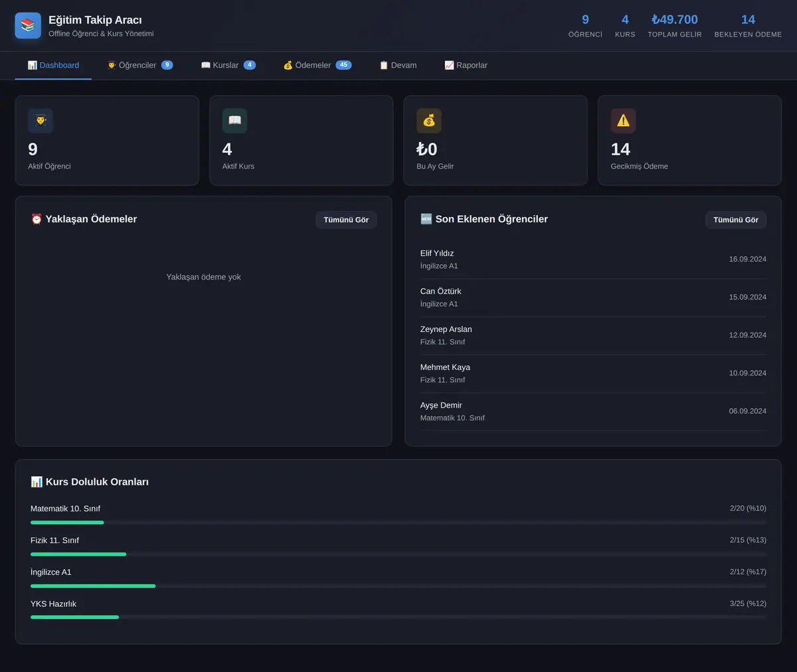797x672 pixels.
Task: Show the Raporlar tab
Action: pos(466,65)
